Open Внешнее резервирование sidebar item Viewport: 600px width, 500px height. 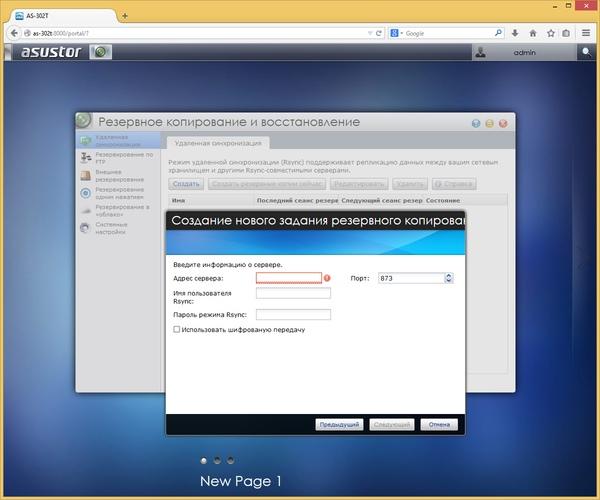point(118,176)
